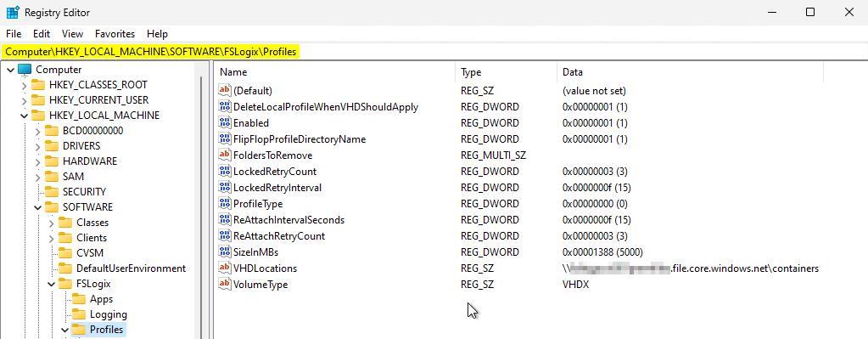
Task: Expand BCD00000000 key chevron
Action: (37, 132)
